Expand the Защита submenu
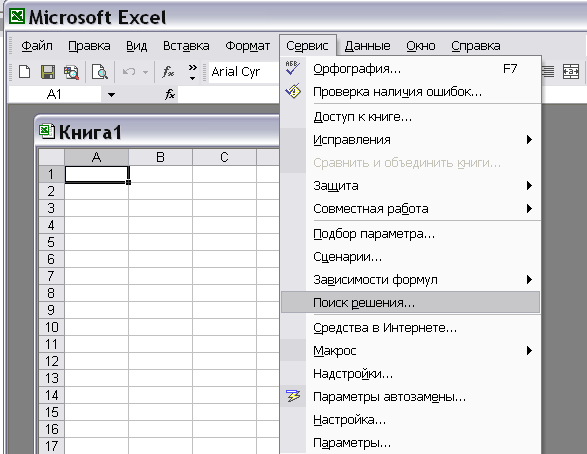The image size is (587, 454). 410,186
